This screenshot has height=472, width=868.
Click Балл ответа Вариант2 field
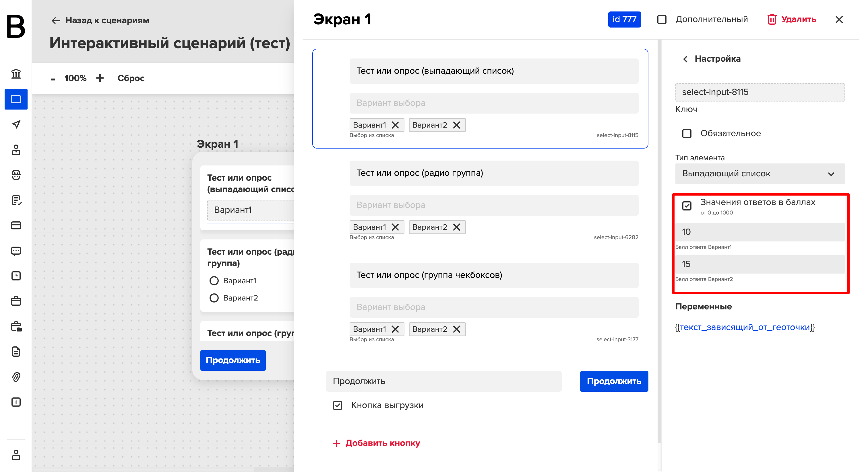pyautogui.click(x=759, y=264)
